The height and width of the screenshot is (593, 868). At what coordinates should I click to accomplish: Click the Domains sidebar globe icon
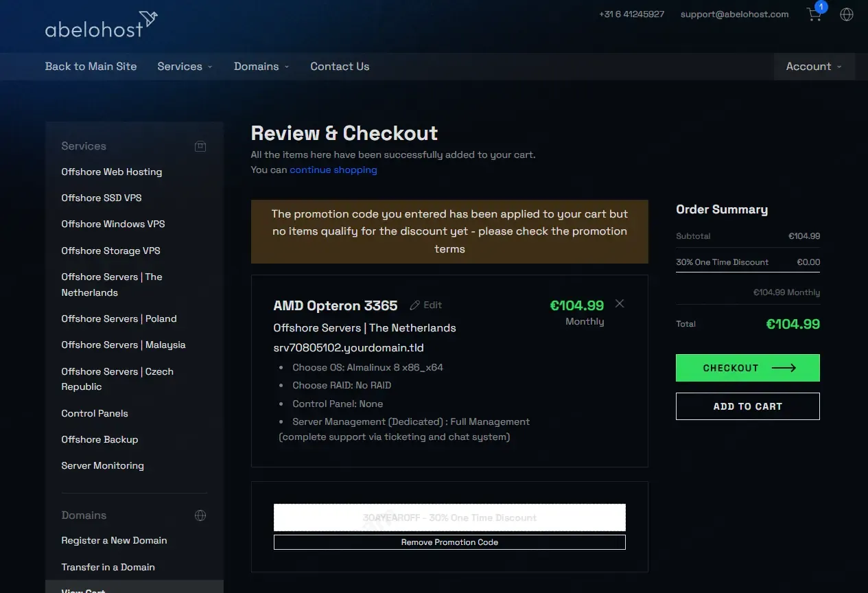200,515
